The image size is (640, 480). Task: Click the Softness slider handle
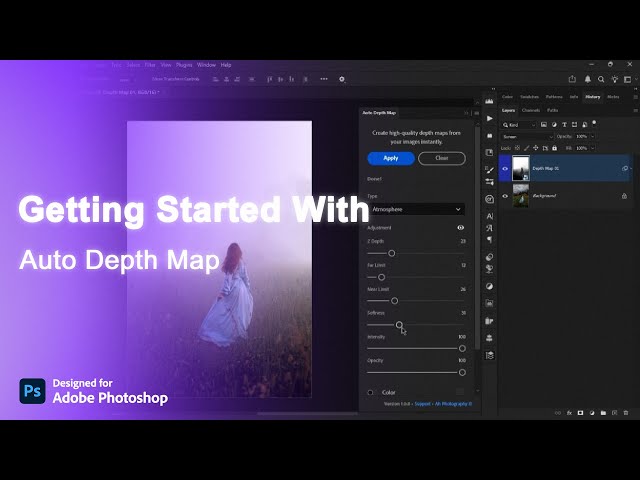399,324
